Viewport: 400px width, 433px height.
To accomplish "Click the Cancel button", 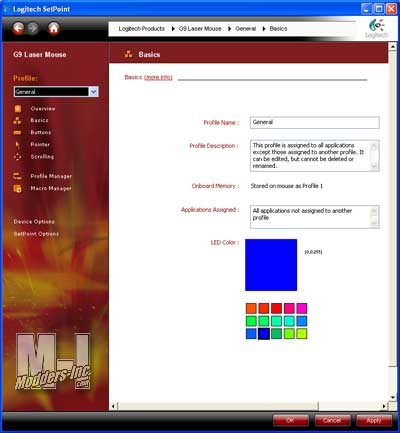I will tap(332, 421).
